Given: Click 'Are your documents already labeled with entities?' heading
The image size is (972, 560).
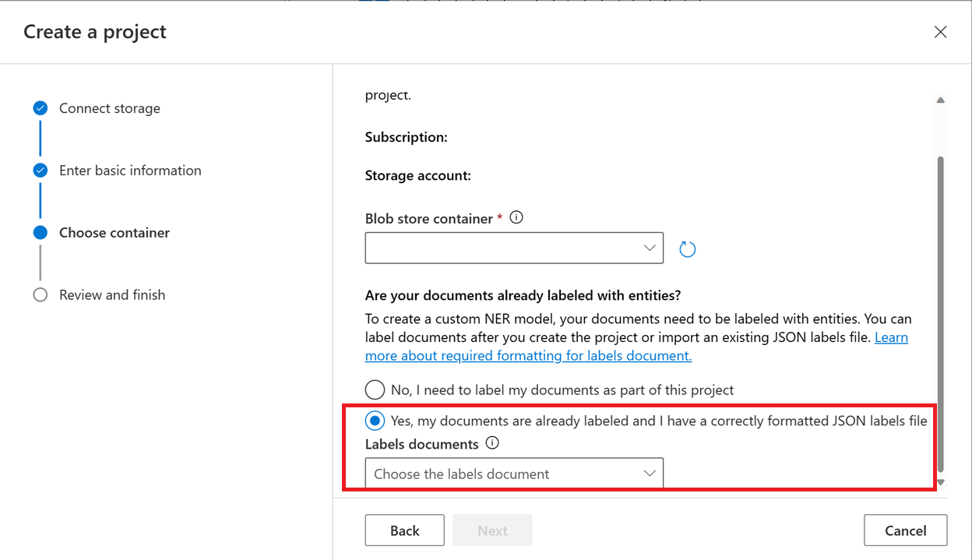Looking at the screenshot, I should point(523,295).
